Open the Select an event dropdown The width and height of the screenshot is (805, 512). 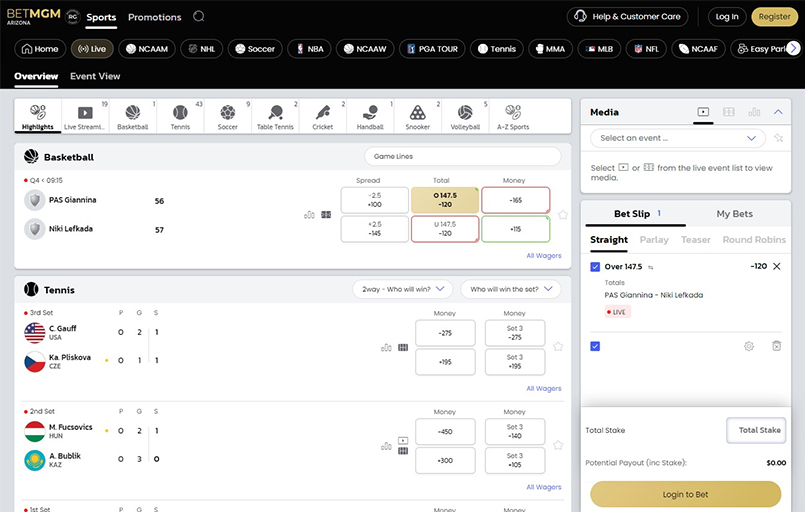point(678,138)
